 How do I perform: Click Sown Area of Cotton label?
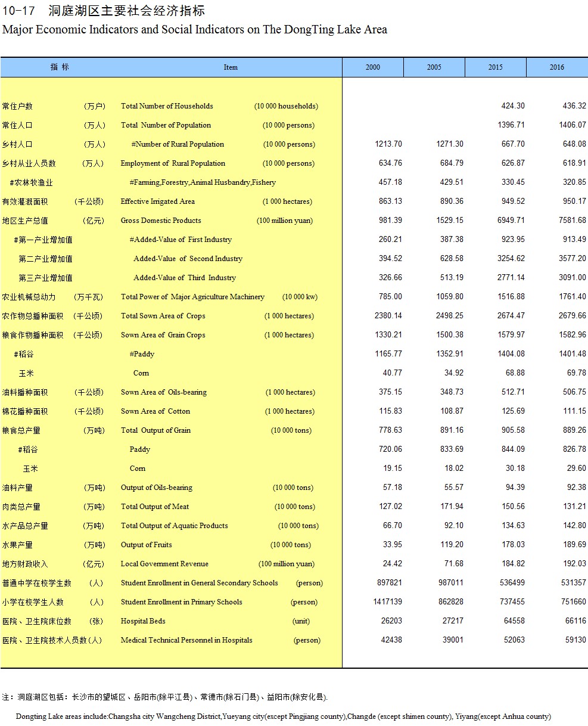pyautogui.click(x=155, y=411)
